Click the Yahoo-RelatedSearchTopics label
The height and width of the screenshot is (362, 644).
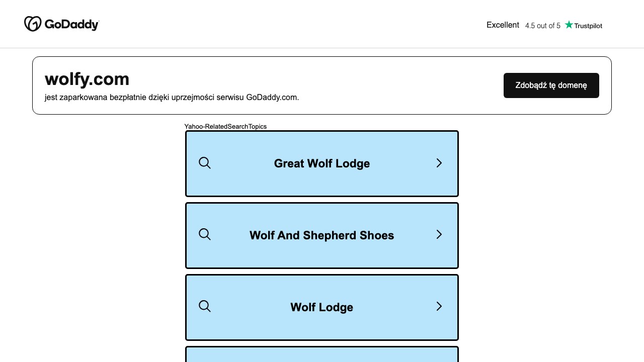[225, 126]
